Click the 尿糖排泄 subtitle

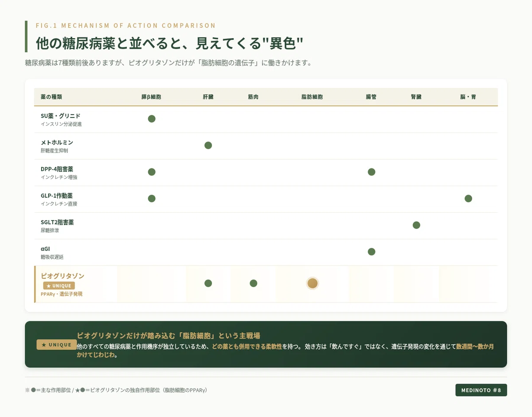pyautogui.click(x=50, y=230)
